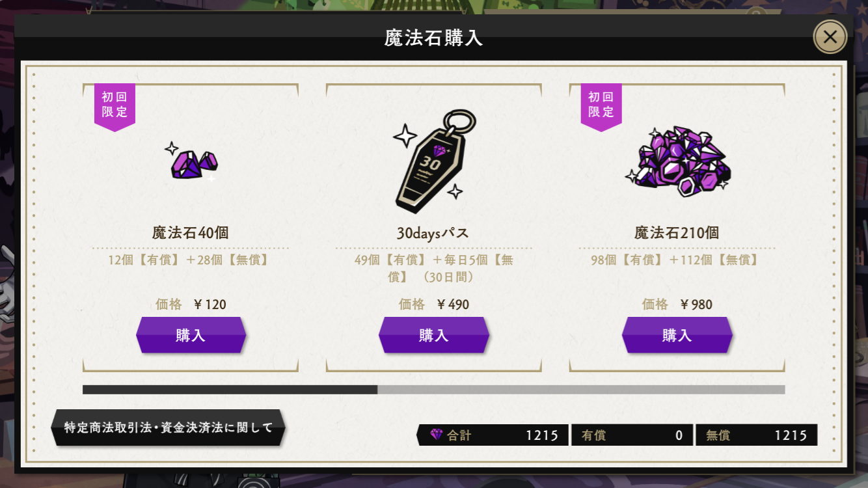
Task: Purchase the 魔法石40個 pack for ¥120
Action: (x=191, y=335)
